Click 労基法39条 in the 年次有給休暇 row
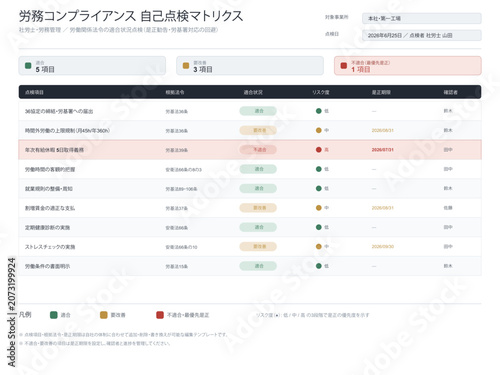 tap(177, 150)
